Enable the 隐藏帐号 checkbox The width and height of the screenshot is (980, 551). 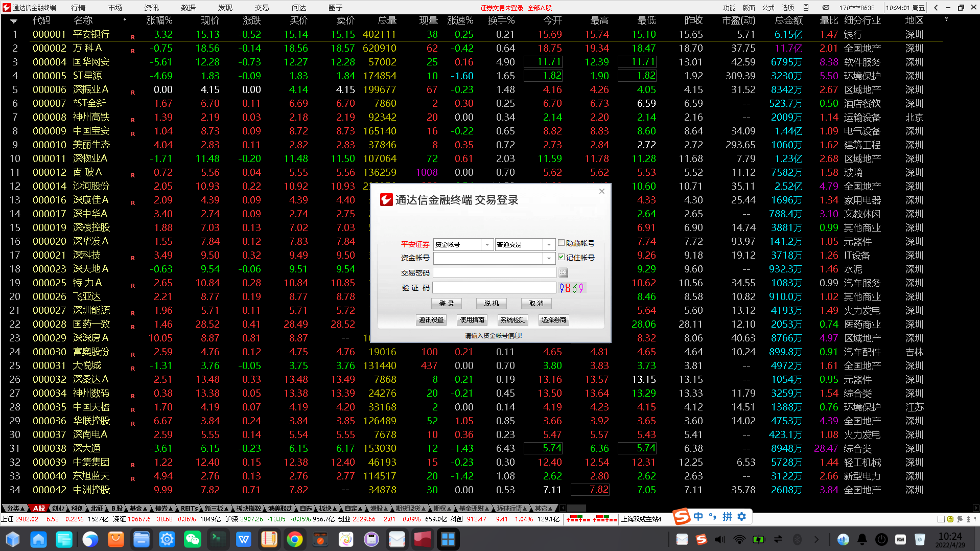click(561, 244)
